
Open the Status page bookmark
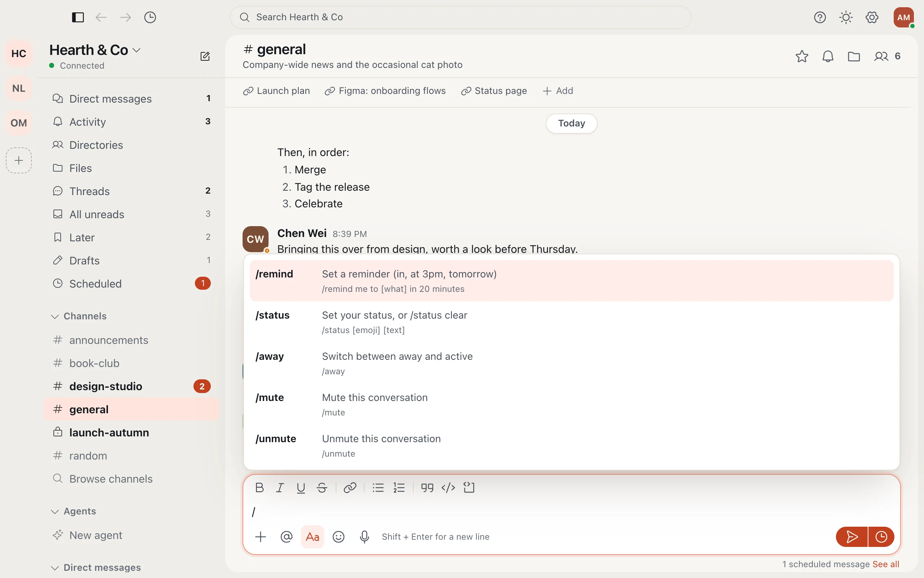click(494, 91)
